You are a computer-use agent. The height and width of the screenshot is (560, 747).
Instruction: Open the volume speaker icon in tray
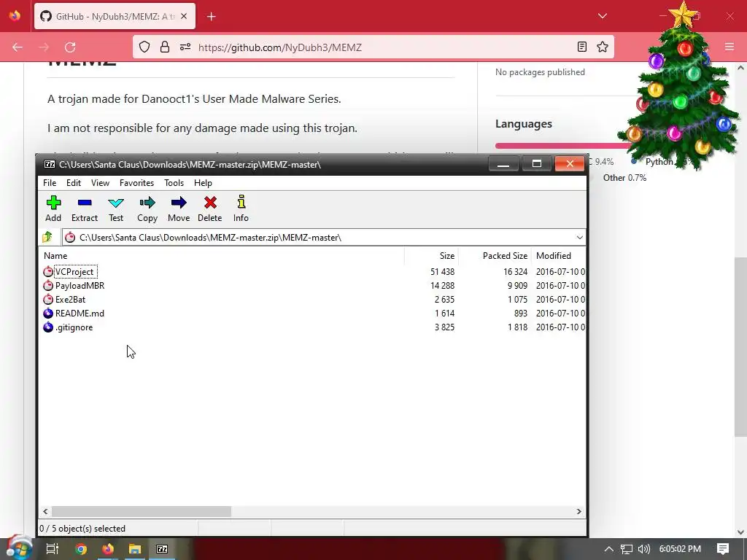click(643, 549)
